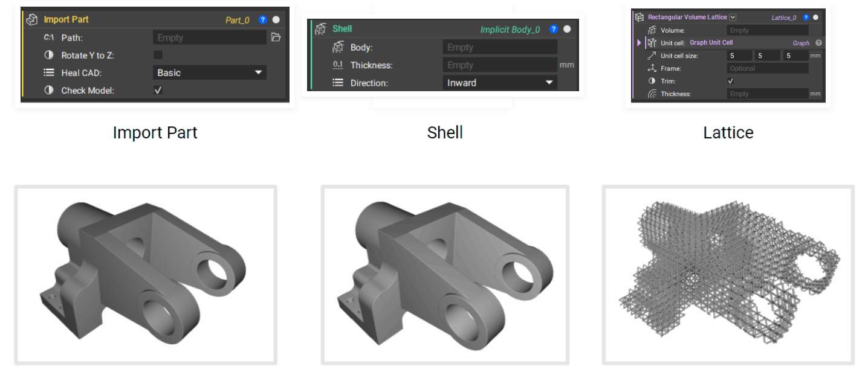This screenshot has height=378, width=868.
Task: Click the Import Part block icon
Action: pyautogui.click(x=32, y=20)
